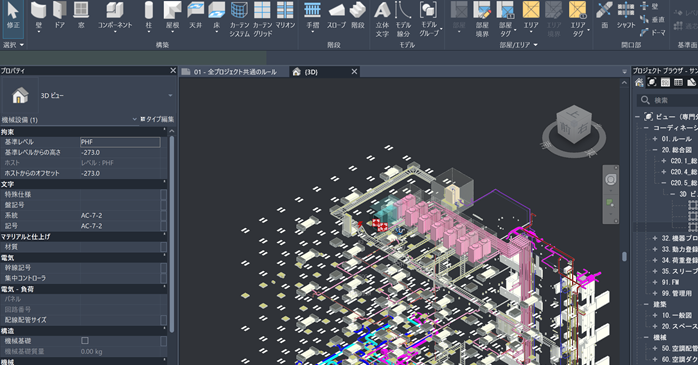698x365 pixels.
Task: Select the 屋根 (Roof) tool icon
Action: click(172, 11)
